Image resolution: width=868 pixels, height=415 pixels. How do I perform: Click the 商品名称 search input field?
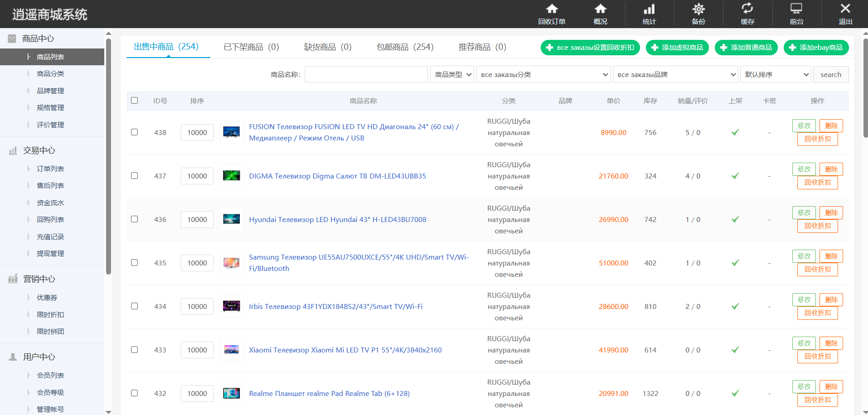366,75
